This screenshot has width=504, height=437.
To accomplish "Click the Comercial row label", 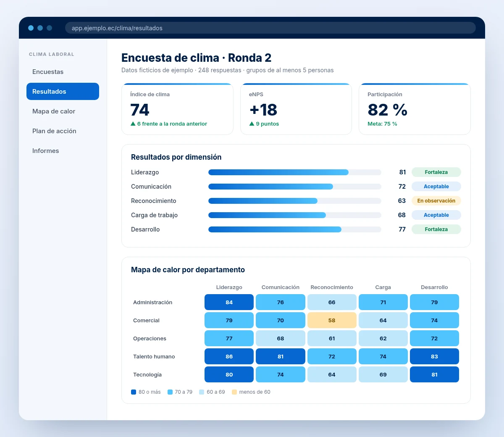I will (x=146, y=321).
